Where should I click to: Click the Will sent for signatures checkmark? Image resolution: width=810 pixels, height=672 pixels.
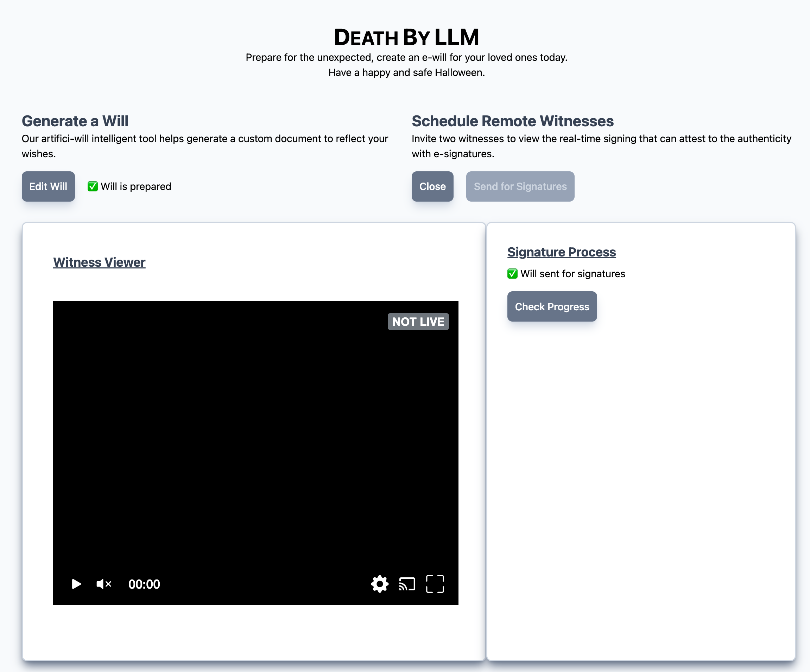pos(512,273)
